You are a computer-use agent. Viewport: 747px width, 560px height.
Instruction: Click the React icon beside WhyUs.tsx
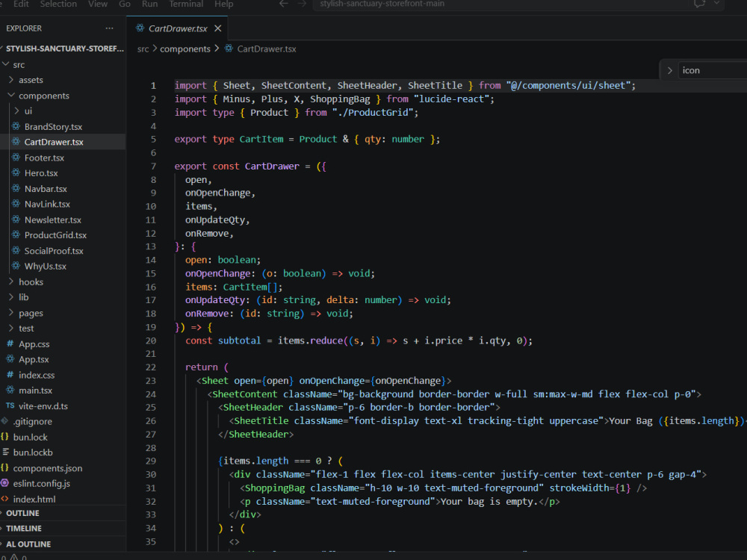click(16, 266)
